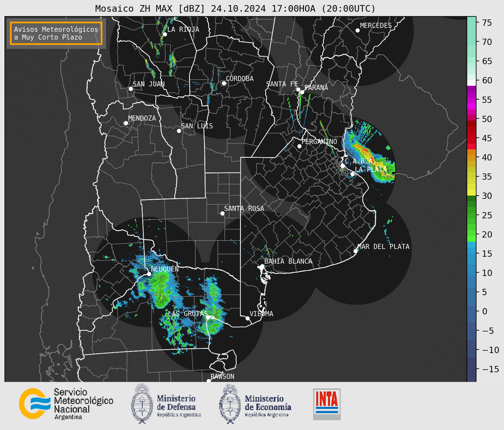Click the MAR DEL PLATA label text
504x430 pixels.
tap(384, 246)
